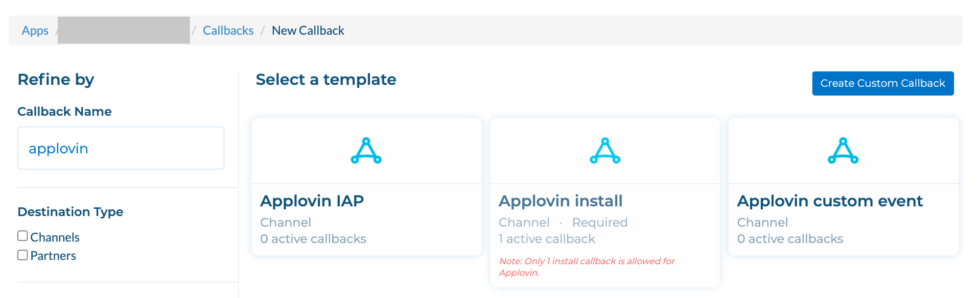
Task: Pick the Applovin custom event title
Action: 830,201
